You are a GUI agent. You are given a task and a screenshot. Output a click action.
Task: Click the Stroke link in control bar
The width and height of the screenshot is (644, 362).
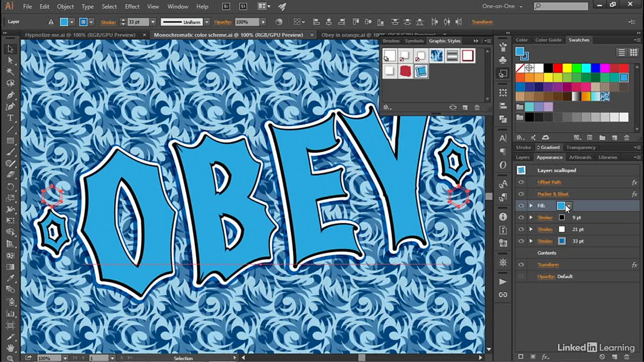[108, 22]
